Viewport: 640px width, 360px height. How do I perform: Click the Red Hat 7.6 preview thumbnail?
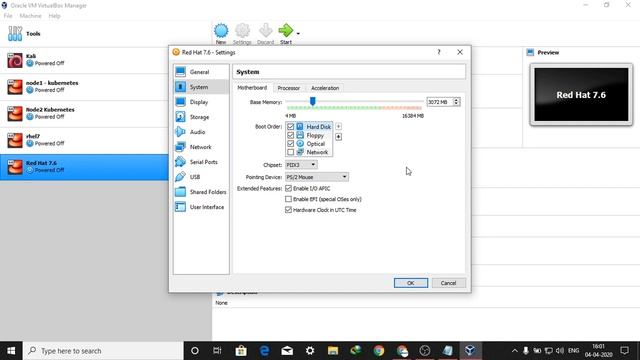(x=581, y=95)
